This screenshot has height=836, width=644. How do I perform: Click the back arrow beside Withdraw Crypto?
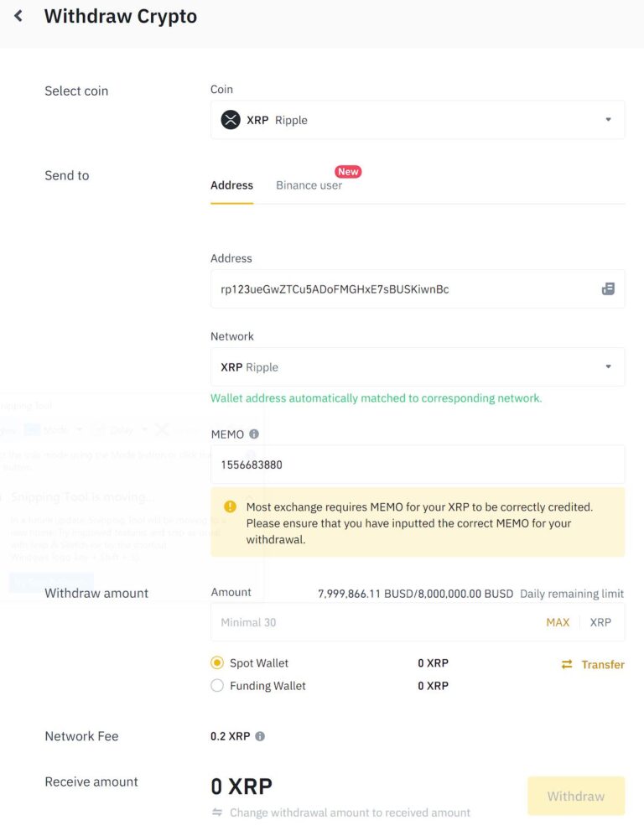tap(18, 16)
